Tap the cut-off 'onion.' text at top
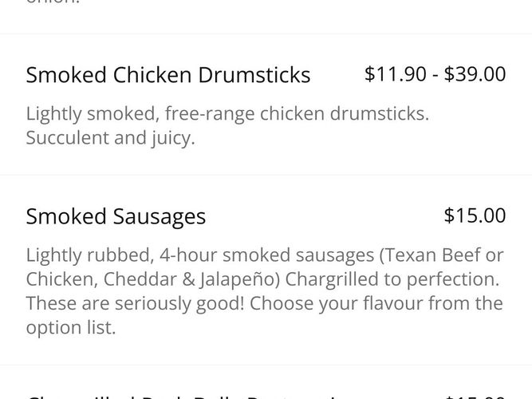This screenshot has height=399, width=532. (56, 3)
